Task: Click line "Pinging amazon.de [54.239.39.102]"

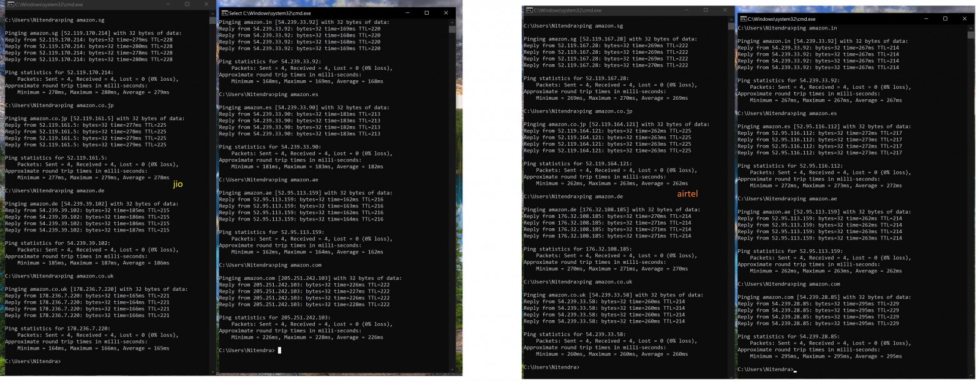Action: pyautogui.click(x=91, y=204)
